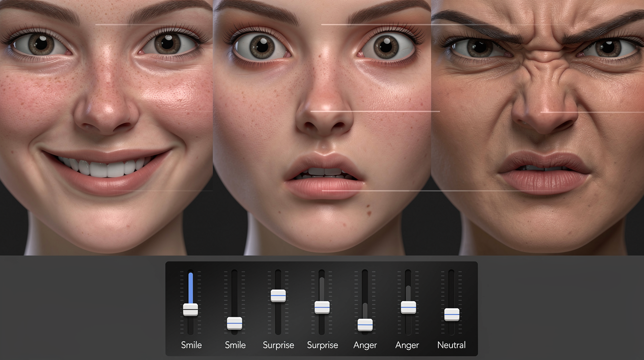This screenshot has width=644, height=360.
Task: Click the handle of the second Anger slider
Action: [x=408, y=307]
